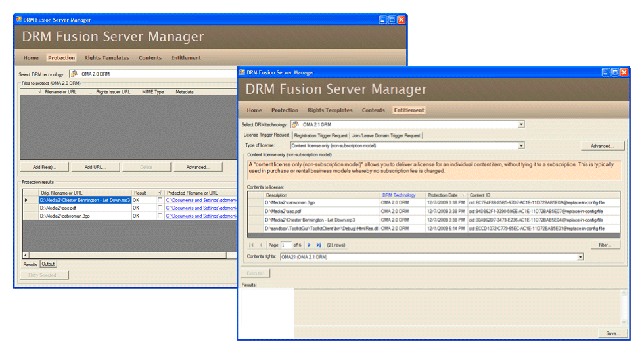Open Rights Templates tab in front window
The width and height of the screenshot is (644, 355).
[x=330, y=110]
